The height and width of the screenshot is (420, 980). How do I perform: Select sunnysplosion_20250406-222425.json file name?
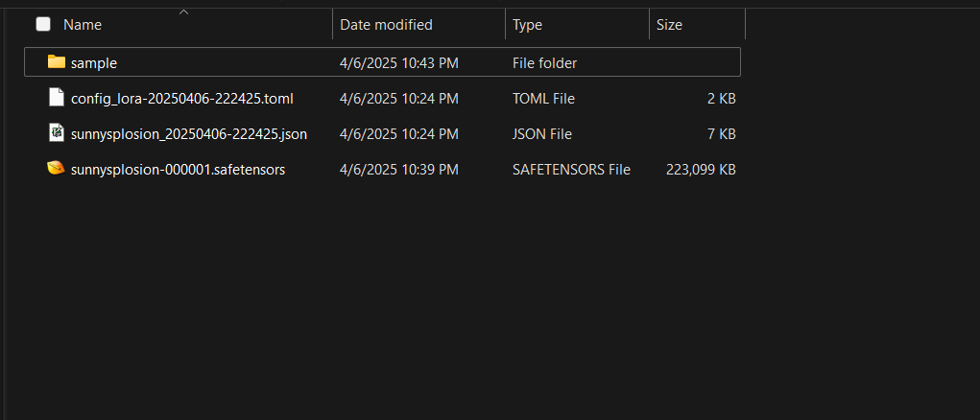click(189, 134)
